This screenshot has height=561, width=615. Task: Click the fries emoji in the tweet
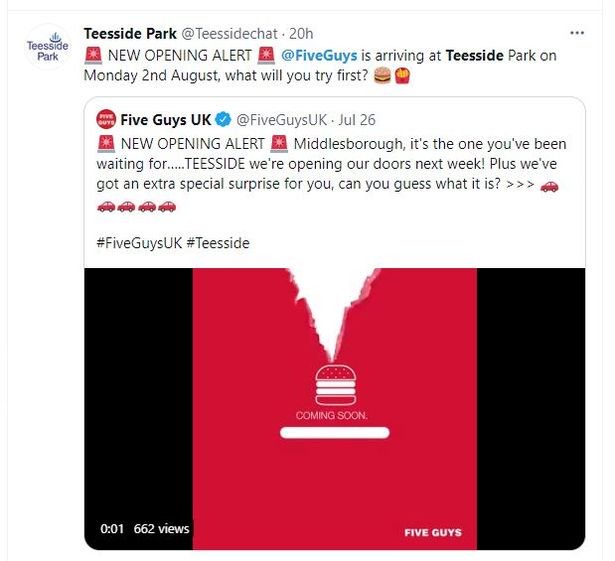tap(402, 75)
